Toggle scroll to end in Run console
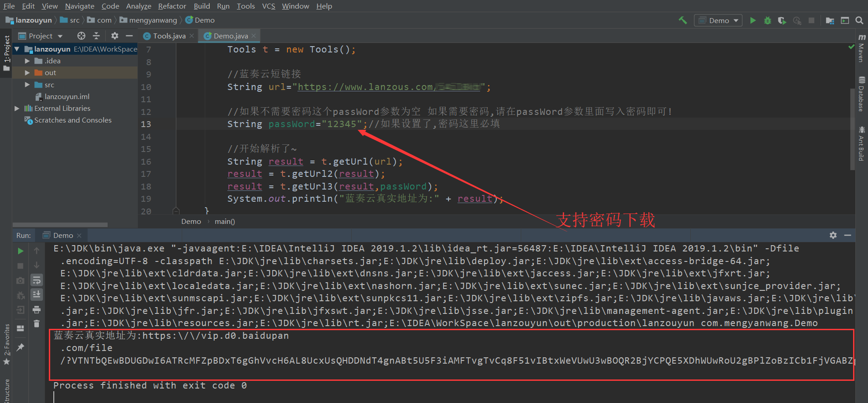868x403 pixels. click(37, 294)
